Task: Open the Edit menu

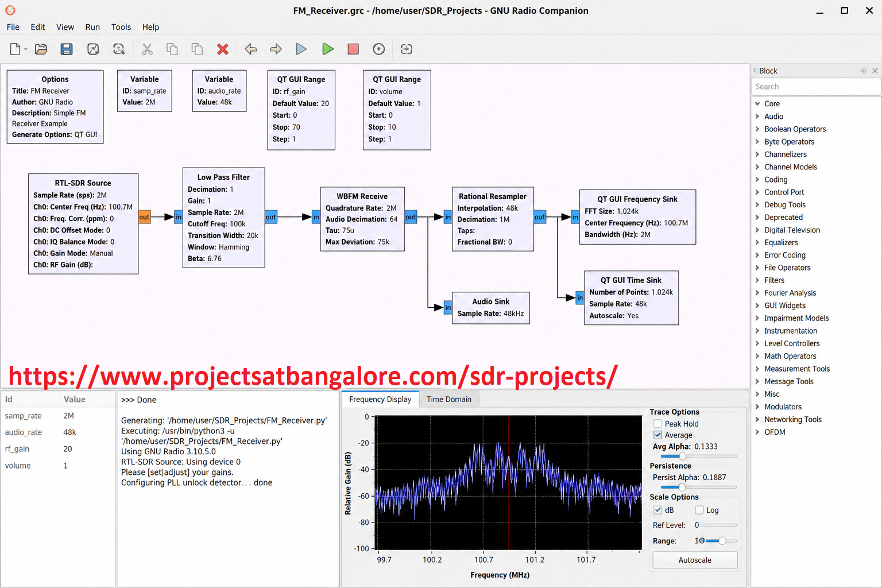Action: pos(38,27)
